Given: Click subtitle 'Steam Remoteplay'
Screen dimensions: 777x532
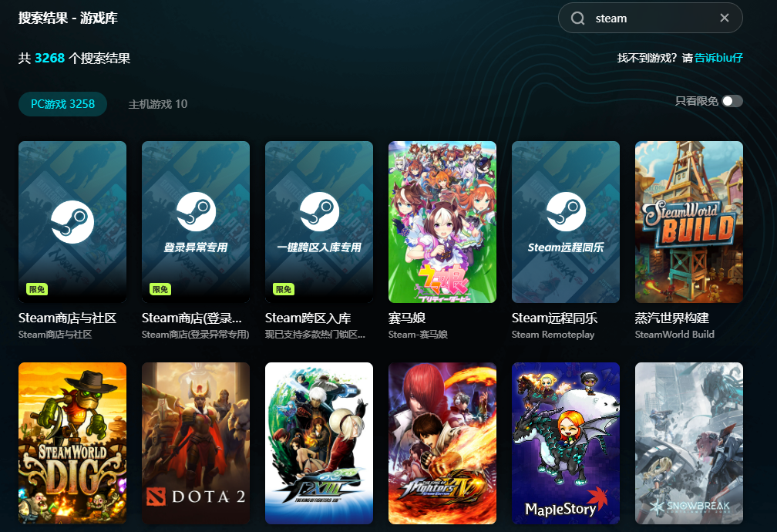Looking at the screenshot, I should pyautogui.click(x=553, y=334).
